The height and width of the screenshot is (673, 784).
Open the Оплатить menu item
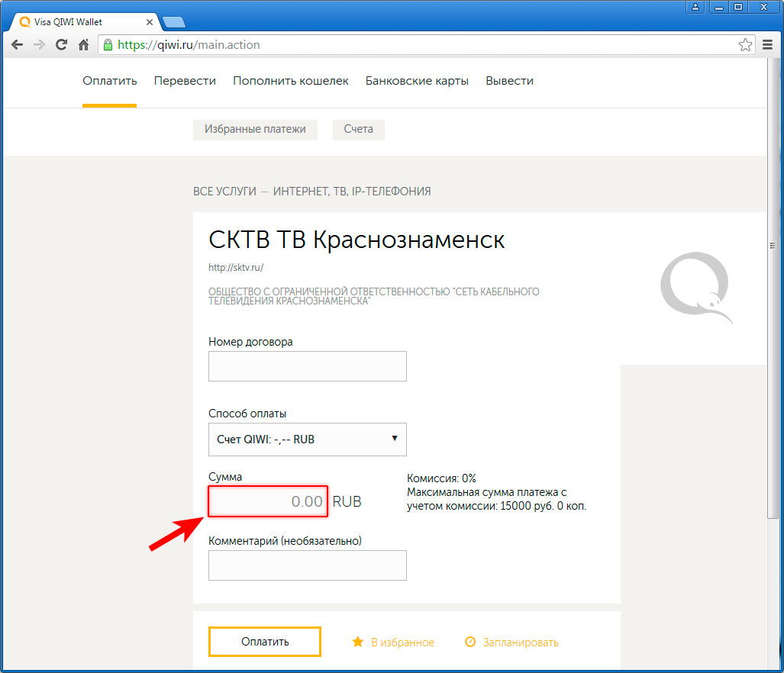pos(109,81)
